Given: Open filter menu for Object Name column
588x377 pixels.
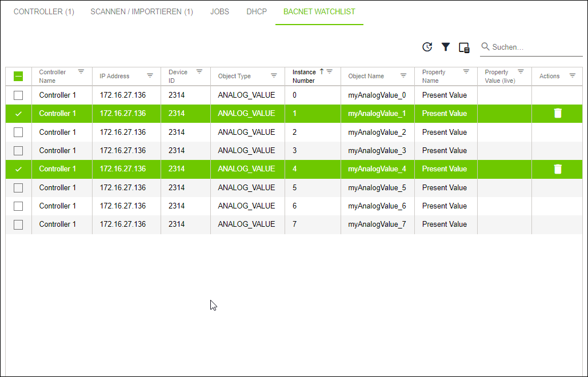Looking at the screenshot, I should click(x=403, y=76).
